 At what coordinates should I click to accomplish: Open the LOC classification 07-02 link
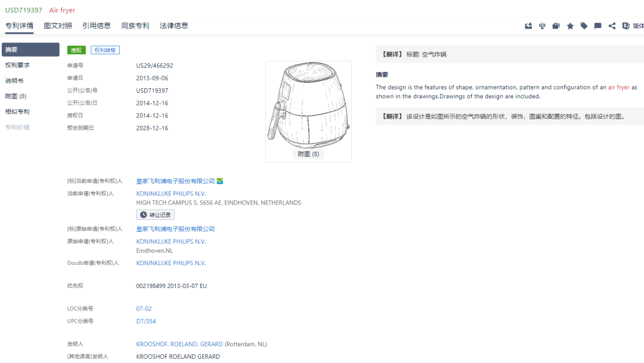tap(144, 309)
